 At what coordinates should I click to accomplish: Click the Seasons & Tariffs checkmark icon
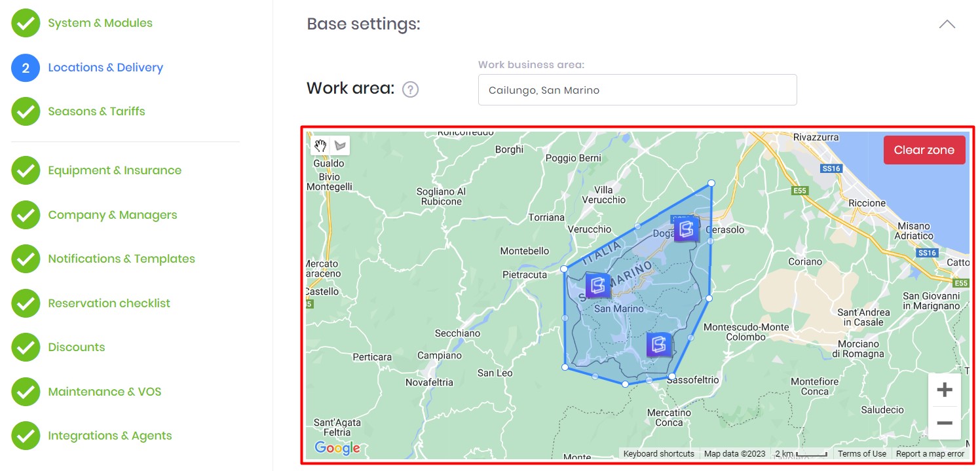[x=26, y=111]
